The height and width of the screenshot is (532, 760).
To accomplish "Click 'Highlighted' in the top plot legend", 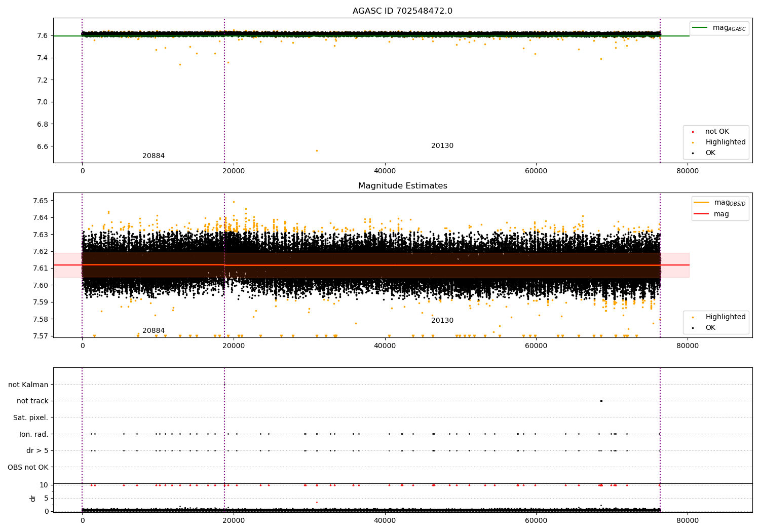I will point(725,142).
